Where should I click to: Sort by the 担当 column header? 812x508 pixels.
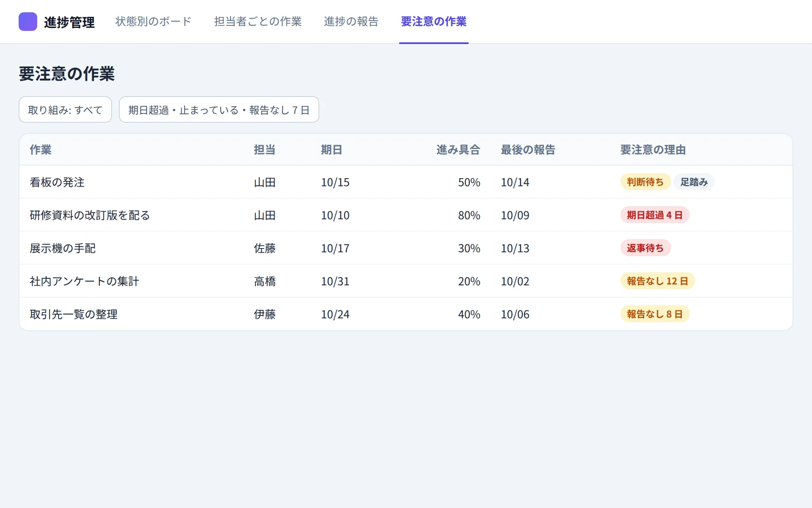265,150
